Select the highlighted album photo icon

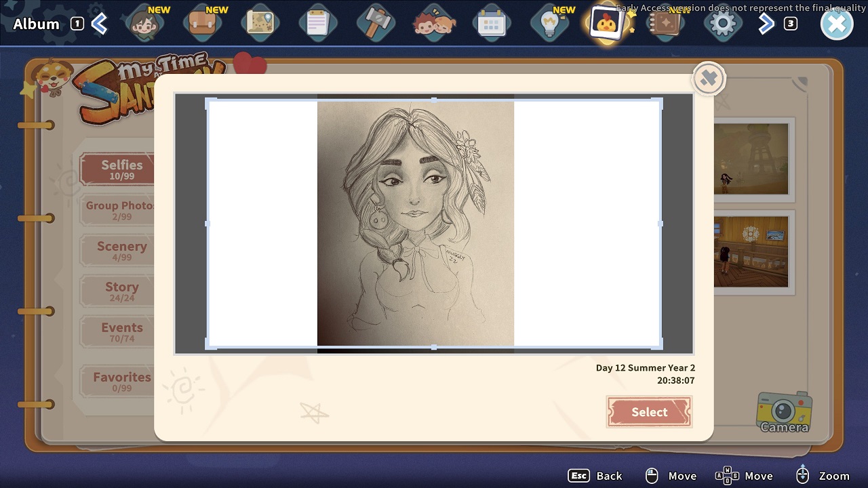point(606,24)
